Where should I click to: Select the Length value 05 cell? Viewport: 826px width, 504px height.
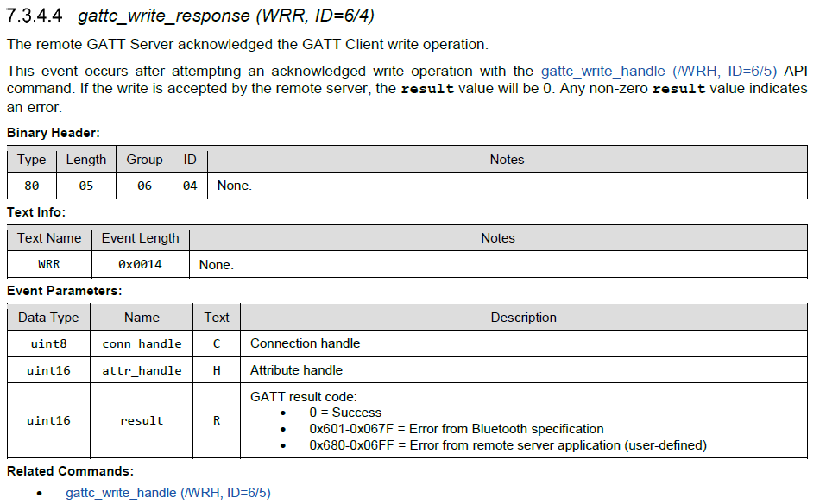coord(86,185)
